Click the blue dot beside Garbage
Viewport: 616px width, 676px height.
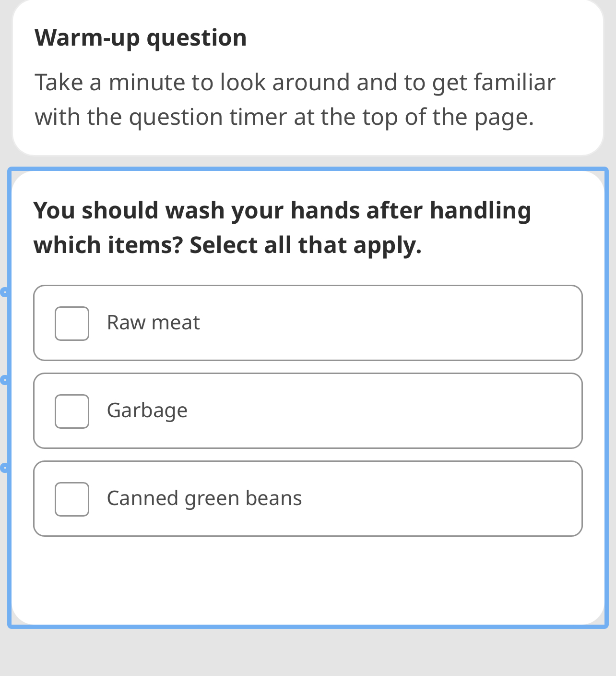coord(5,379)
